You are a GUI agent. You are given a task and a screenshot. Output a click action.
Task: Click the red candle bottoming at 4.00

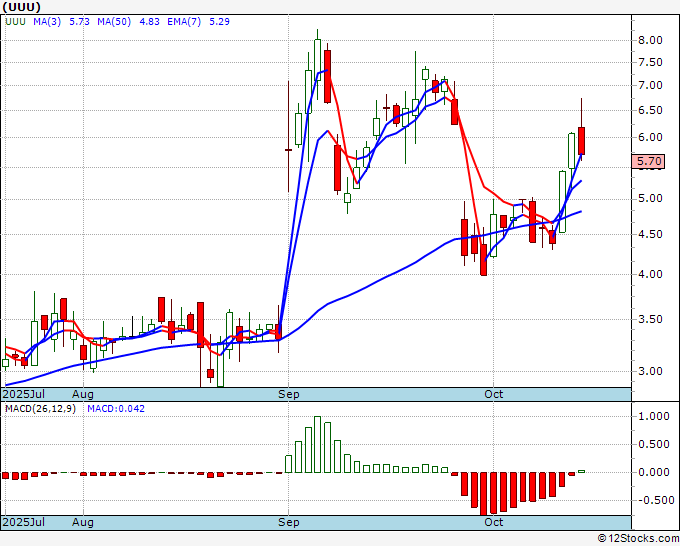pyautogui.click(x=484, y=259)
